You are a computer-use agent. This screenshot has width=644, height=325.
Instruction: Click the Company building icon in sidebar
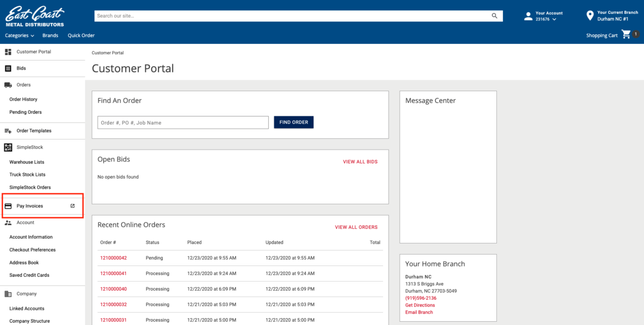8,293
